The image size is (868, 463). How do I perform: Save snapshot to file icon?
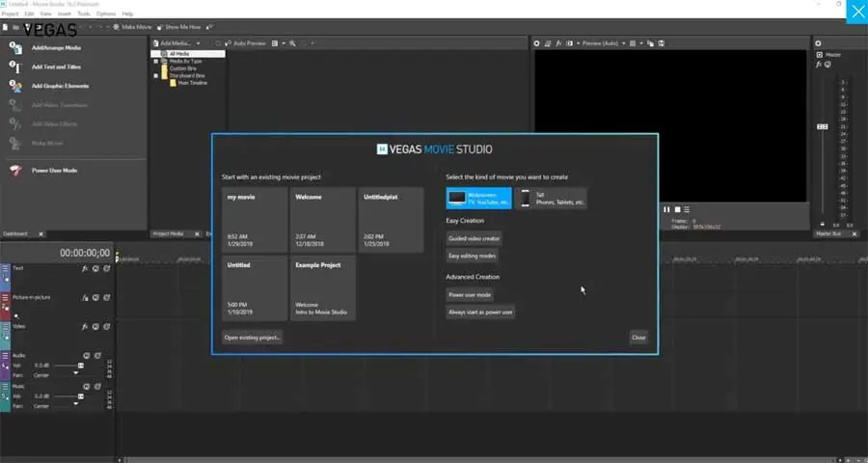(661, 43)
